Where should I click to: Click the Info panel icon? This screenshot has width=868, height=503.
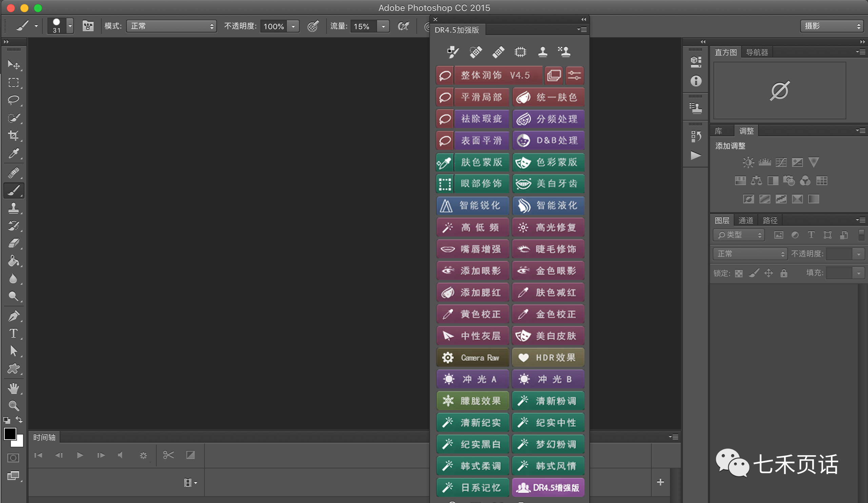click(696, 81)
